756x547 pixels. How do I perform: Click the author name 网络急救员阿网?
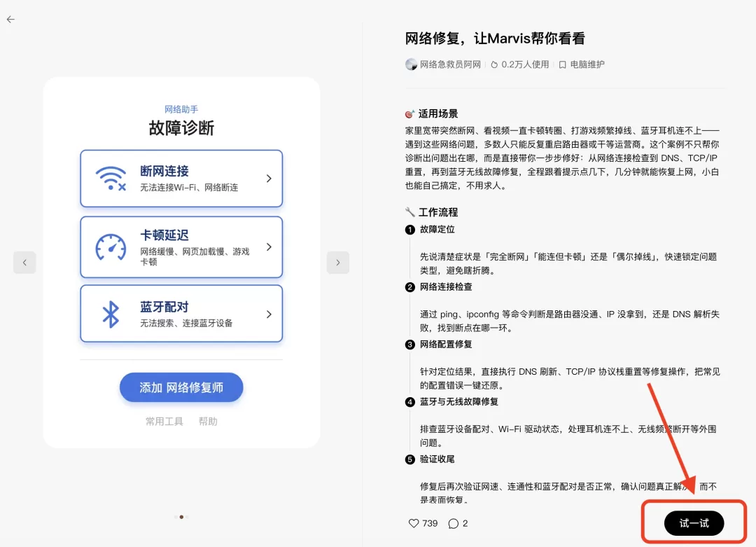click(450, 64)
